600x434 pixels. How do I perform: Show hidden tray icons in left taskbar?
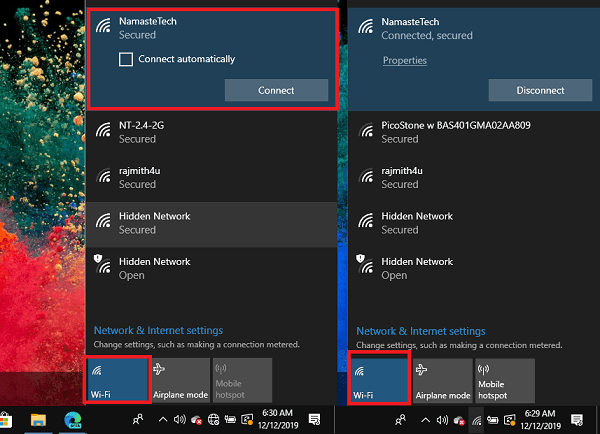pos(163,420)
